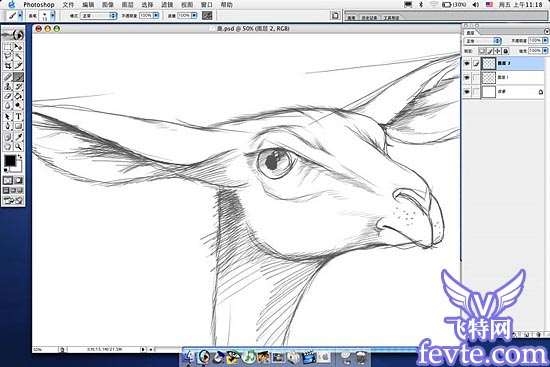Hide the top layer (Layer 2) eye icon
This screenshot has height=367, width=550.
(x=467, y=64)
